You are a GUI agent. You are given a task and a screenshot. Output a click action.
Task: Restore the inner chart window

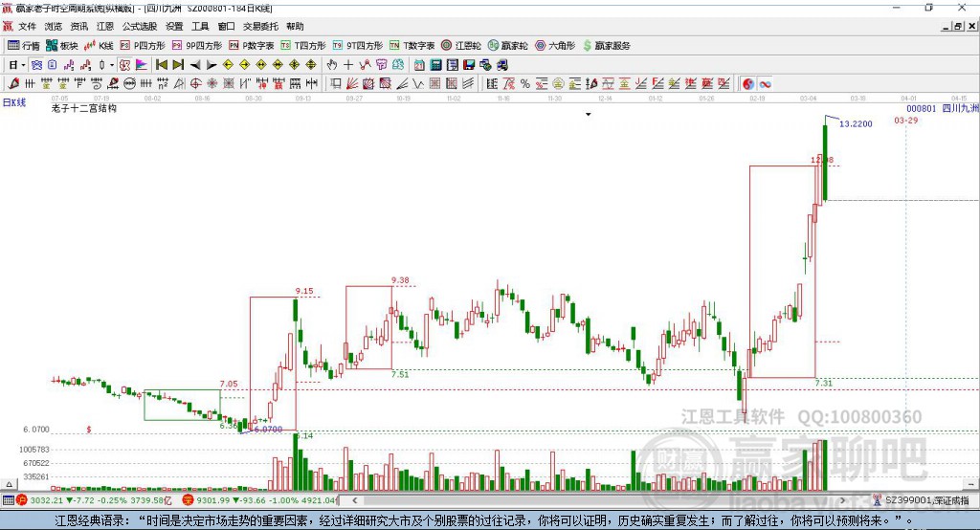[x=958, y=26]
